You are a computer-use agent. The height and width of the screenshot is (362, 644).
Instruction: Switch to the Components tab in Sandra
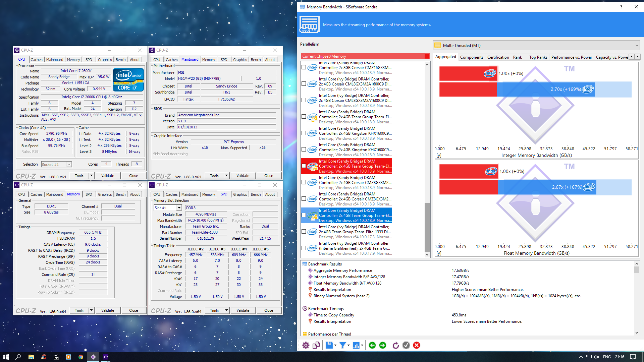(471, 57)
